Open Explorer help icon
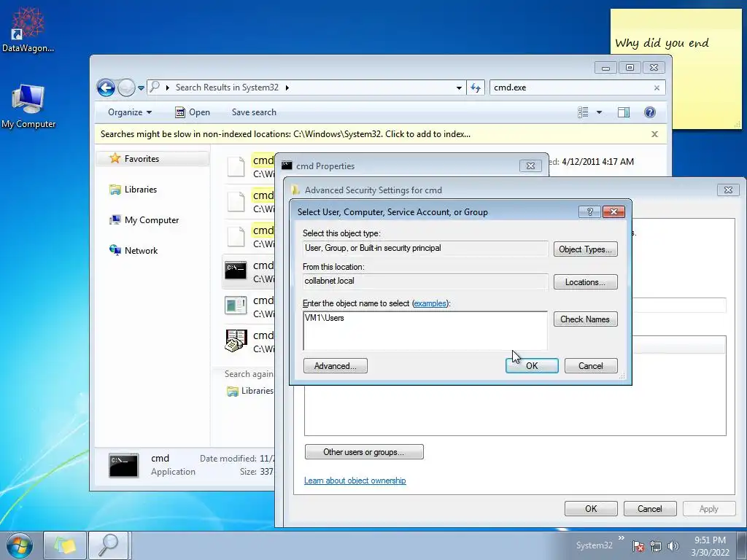The width and height of the screenshot is (747, 560). 650,112
